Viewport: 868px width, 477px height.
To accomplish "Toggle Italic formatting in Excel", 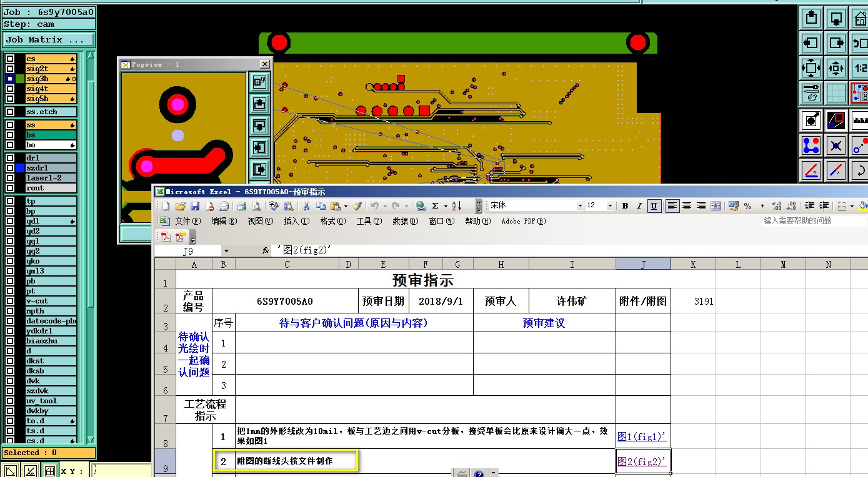I will pos(639,206).
